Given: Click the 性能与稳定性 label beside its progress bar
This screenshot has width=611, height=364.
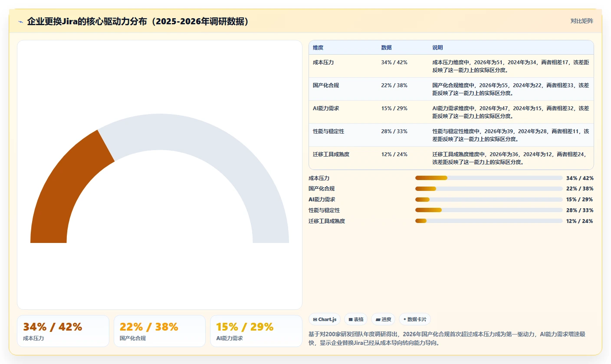Looking at the screenshot, I should click(x=324, y=210).
